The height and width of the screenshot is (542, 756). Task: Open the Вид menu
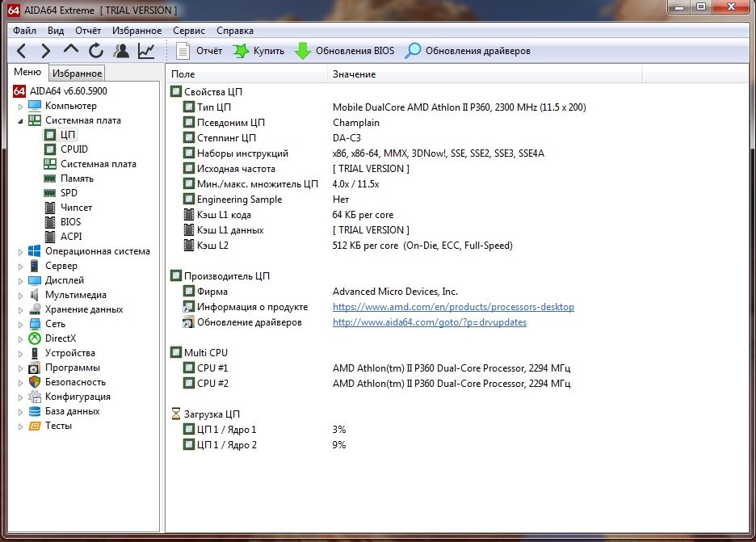tap(56, 31)
